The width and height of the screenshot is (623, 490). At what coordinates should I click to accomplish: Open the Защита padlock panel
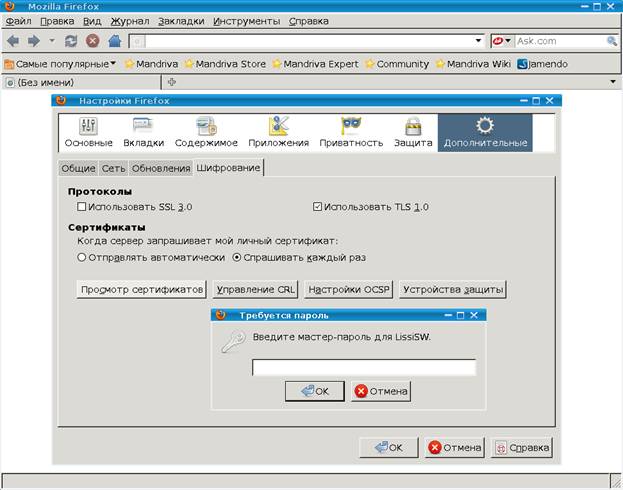[x=413, y=126]
